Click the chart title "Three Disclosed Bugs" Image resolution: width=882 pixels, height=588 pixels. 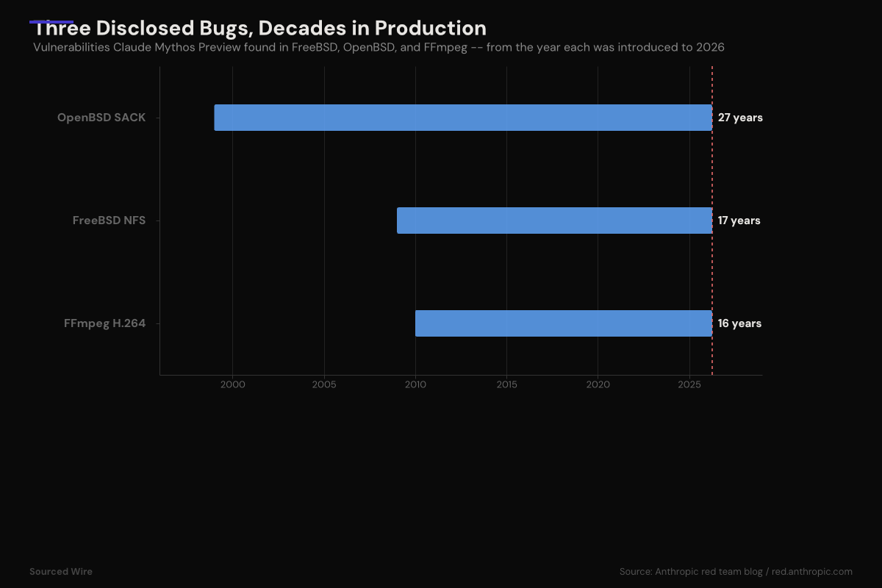pyautogui.click(x=259, y=28)
